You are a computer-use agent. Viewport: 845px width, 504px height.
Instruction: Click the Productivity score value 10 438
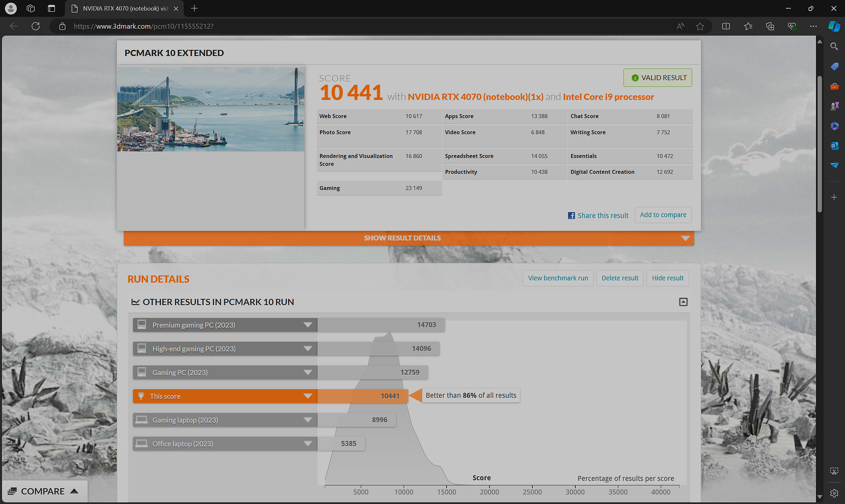[540, 172]
